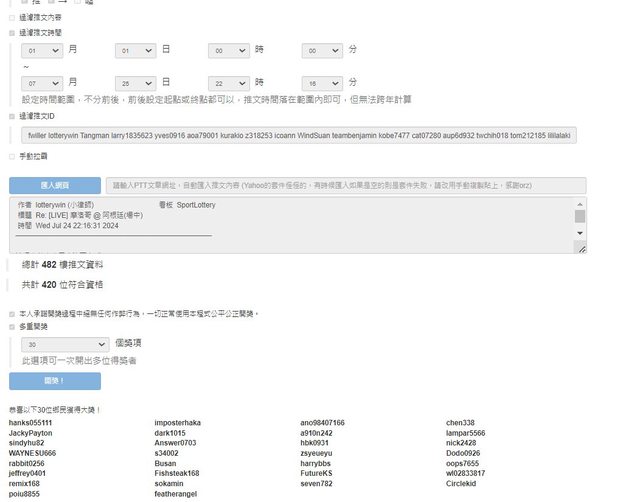Image resolution: width=640 pixels, height=502 pixels.
Task: Click the 開獎! draw button
Action: click(x=55, y=381)
